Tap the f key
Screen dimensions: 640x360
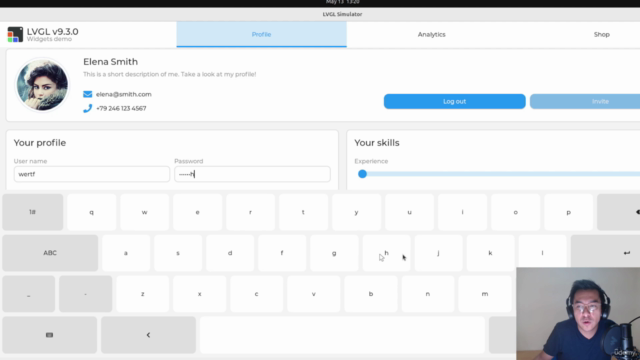point(282,253)
